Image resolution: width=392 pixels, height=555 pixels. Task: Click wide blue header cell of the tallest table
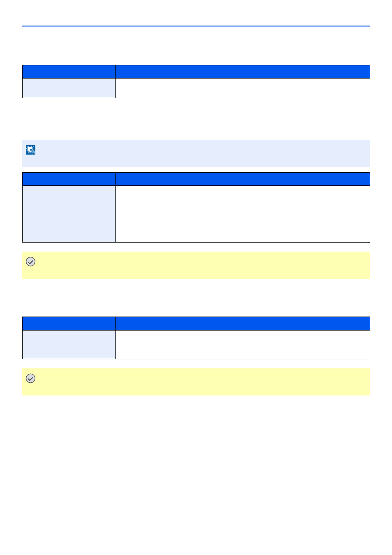(243, 179)
